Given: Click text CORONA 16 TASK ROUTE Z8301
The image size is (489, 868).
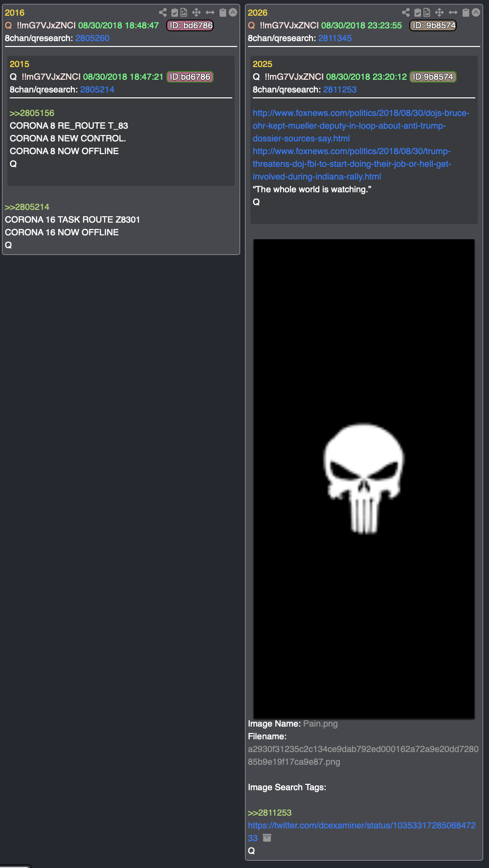Looking at the screenshot, I should tap(72, 220).
